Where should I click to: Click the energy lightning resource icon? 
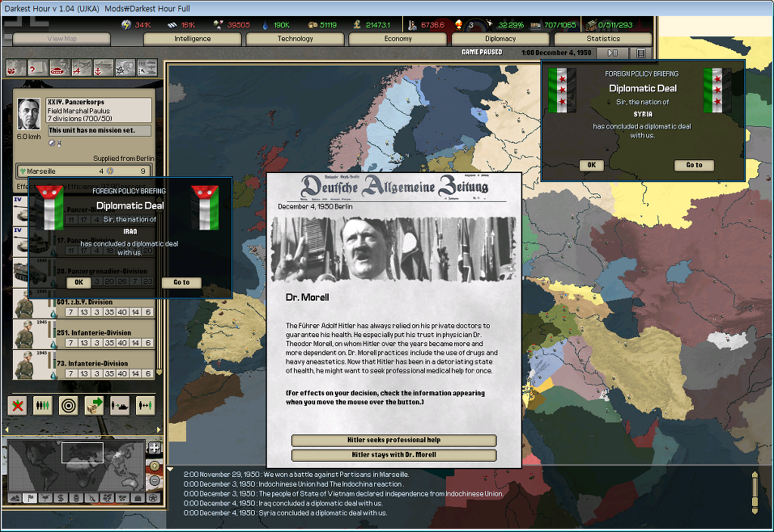126,25
